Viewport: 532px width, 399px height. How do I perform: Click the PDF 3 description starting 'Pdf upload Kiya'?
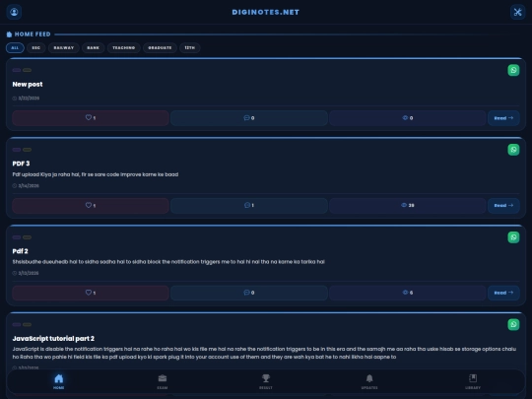[96, 174]
